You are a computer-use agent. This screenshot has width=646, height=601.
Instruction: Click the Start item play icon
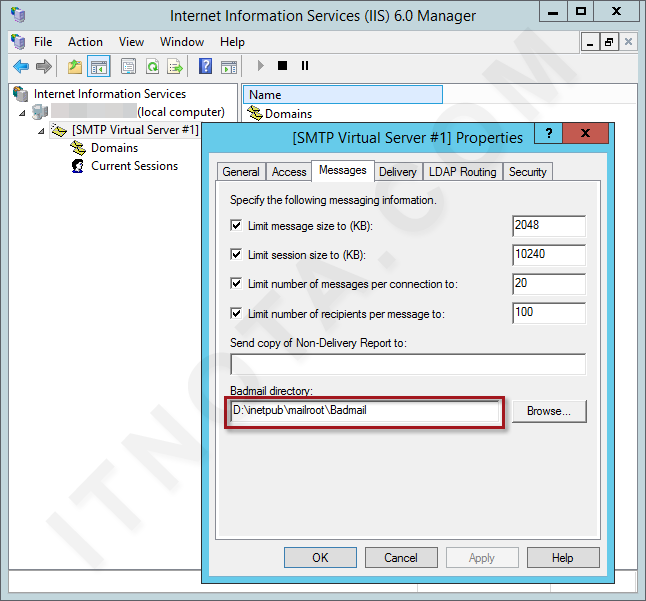click(x=260, y=65)
